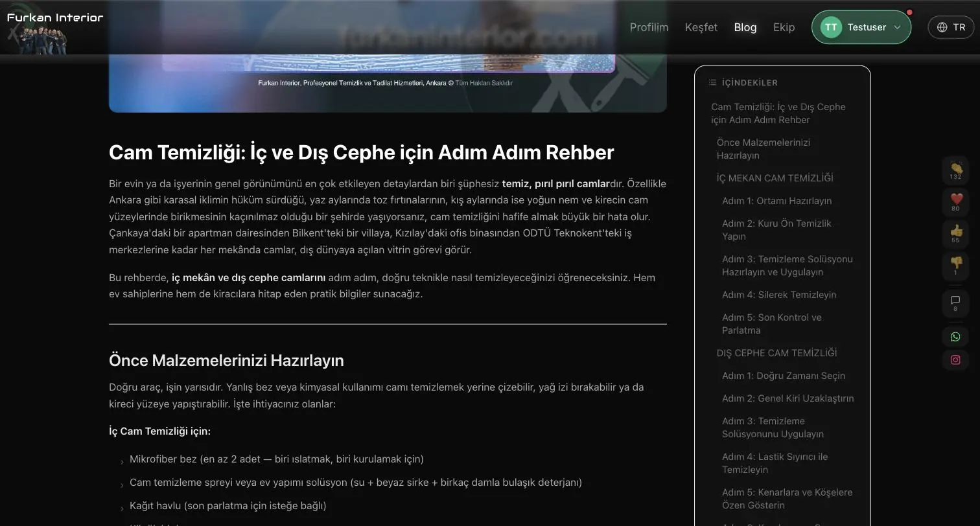The image size is (980, 526).
Task: Click the Mikrofiber bez list item
Action: point(277,459)
